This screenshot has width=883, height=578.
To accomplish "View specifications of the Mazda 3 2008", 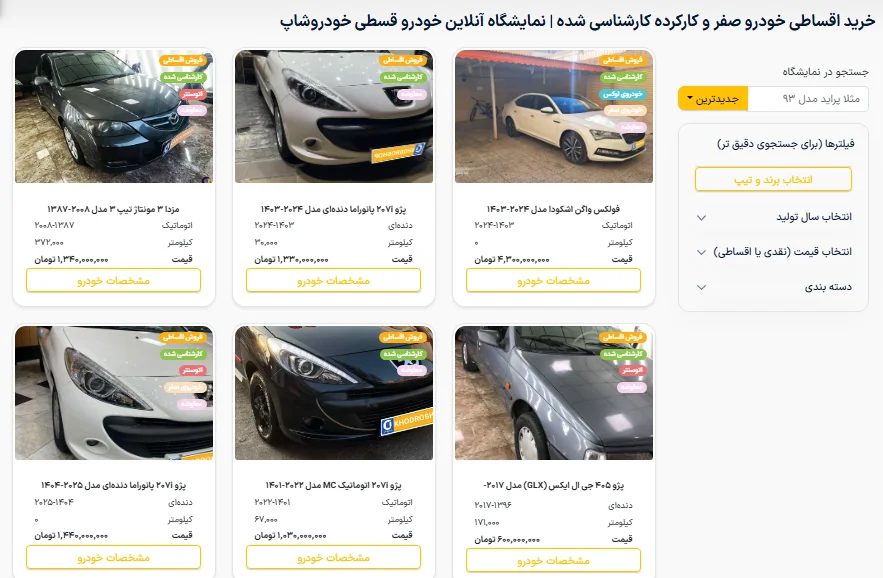I will pos(114,281).
